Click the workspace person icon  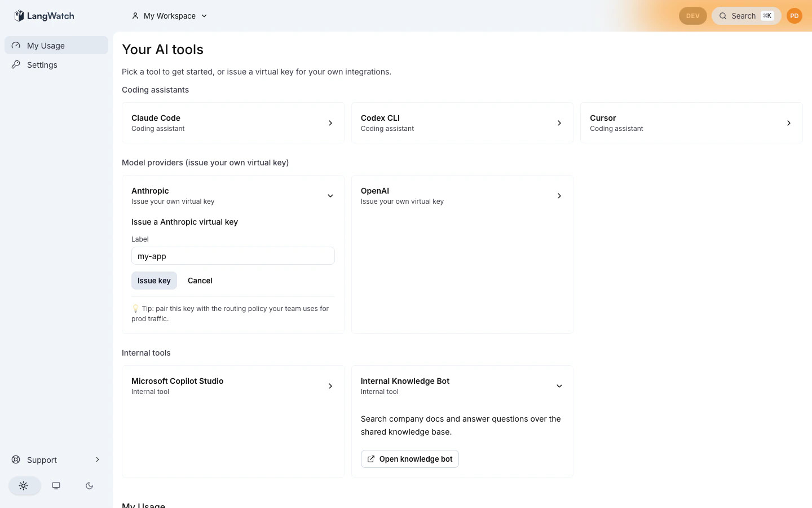pos(135,16)
